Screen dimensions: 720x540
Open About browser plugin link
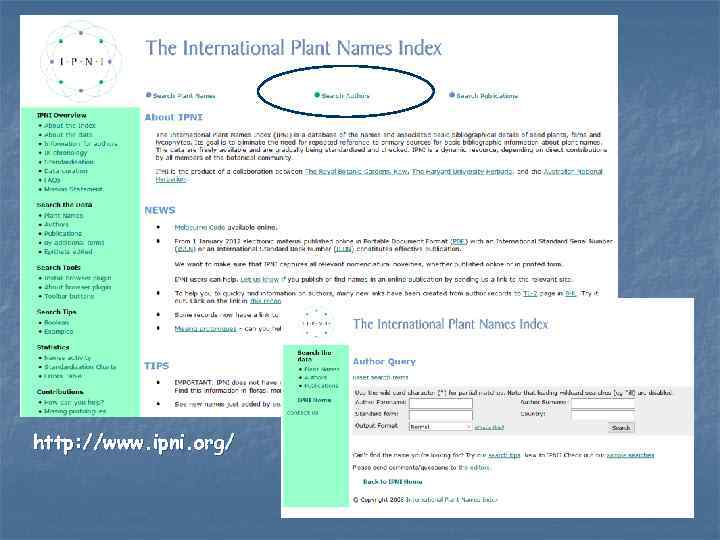point(78,287)
